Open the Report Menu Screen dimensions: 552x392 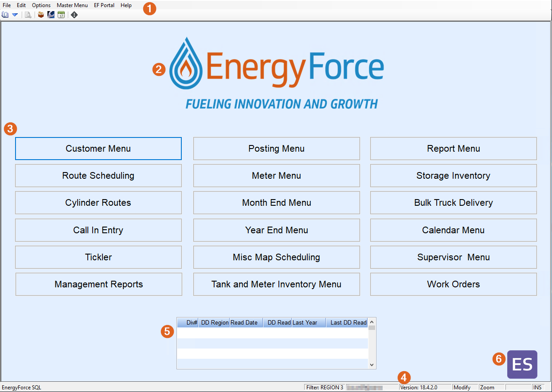[454, 149]
